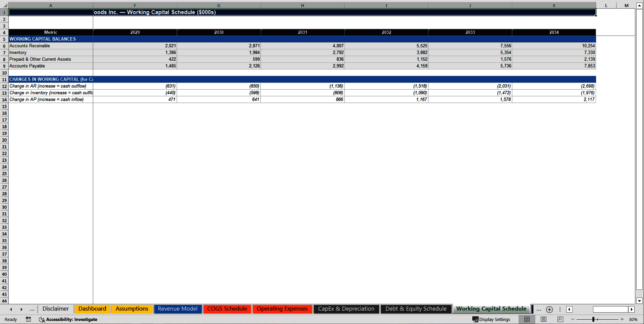Screen dimensions: 644x324
Task: Open Page Layout view icon
Action: [543, 319]
